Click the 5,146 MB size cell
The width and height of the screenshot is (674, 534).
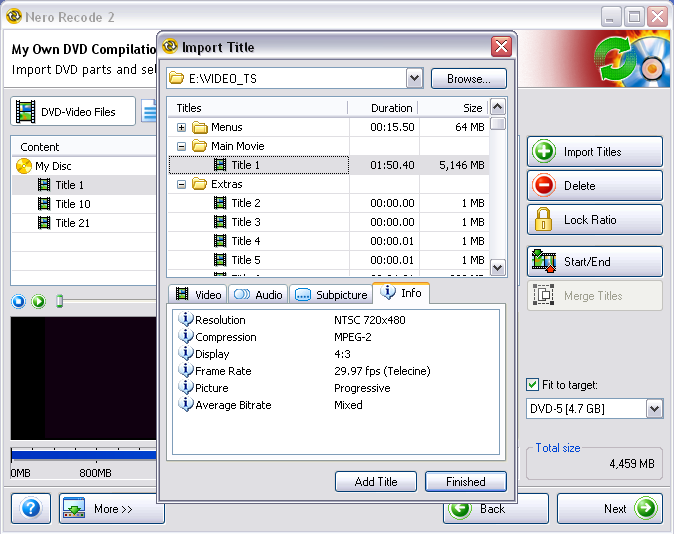455,165
